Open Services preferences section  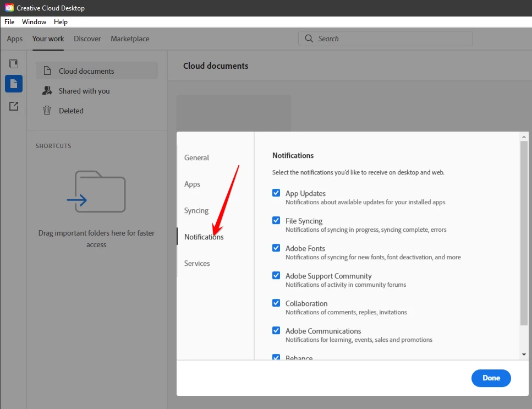pyautogui.click(x=197, y=263)
